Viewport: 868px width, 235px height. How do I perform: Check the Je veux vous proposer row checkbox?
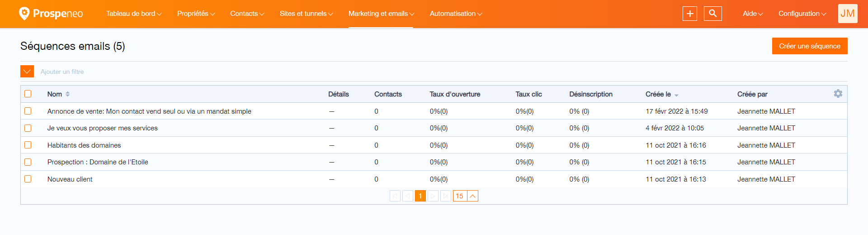click(x=28, y=128)
